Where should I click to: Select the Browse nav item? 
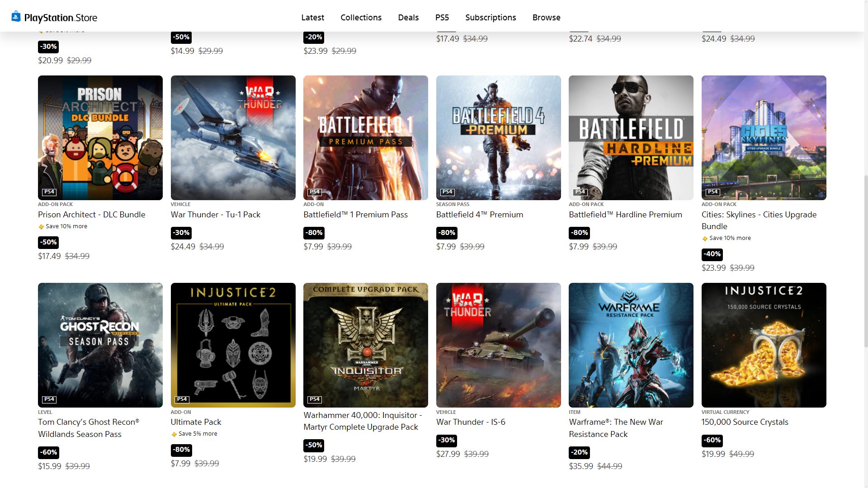tap(546, 17)
